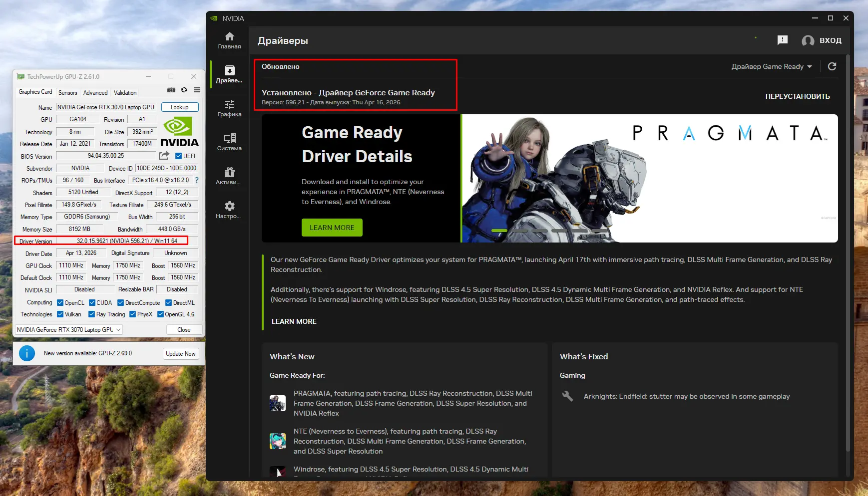Click the Digital Signature Unknown value

176,253
